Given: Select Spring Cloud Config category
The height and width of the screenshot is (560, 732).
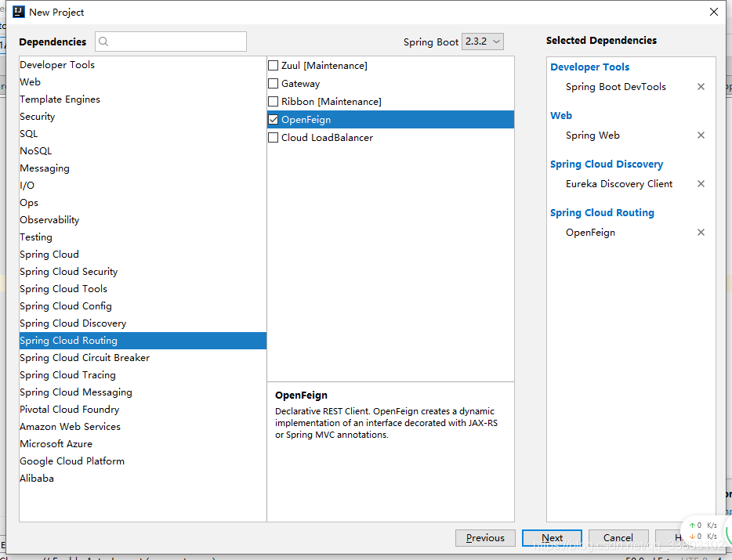Looking at the screenshot, I should coord(143,306).
